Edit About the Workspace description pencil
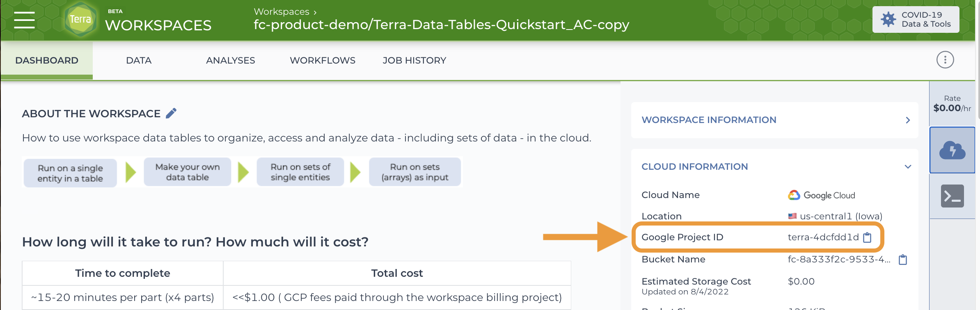980x310 pixels. click(x=171, y=113)
